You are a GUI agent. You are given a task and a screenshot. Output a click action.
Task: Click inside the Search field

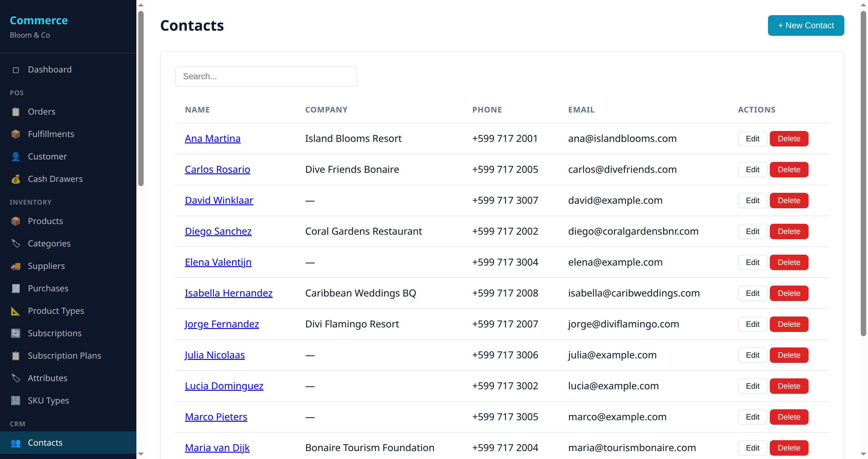[x=266, y=76]
